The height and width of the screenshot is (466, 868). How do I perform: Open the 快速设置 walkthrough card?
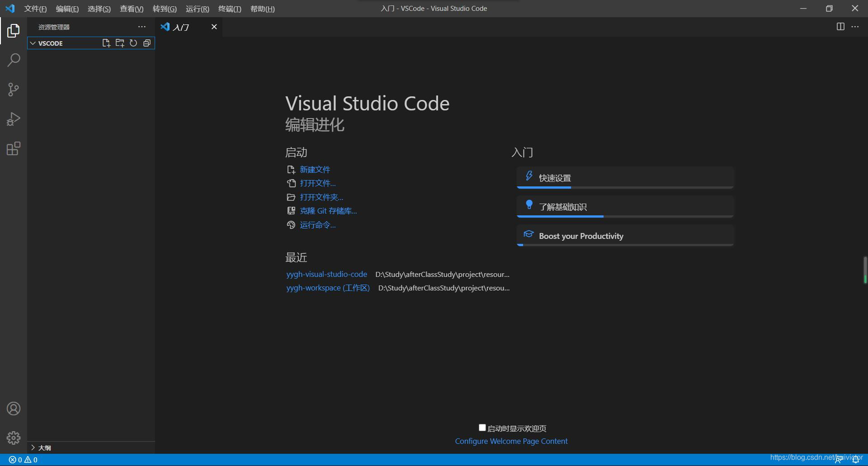[x=625, y=177]
